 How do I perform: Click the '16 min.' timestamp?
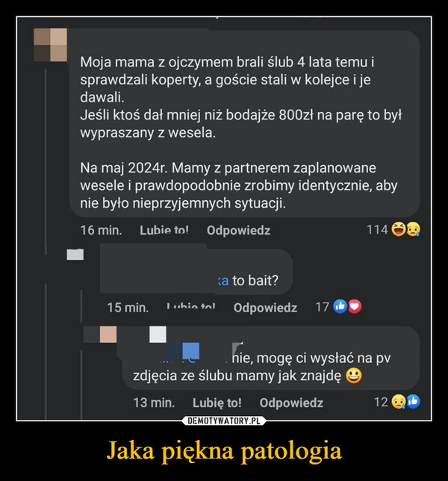[102, 230]
